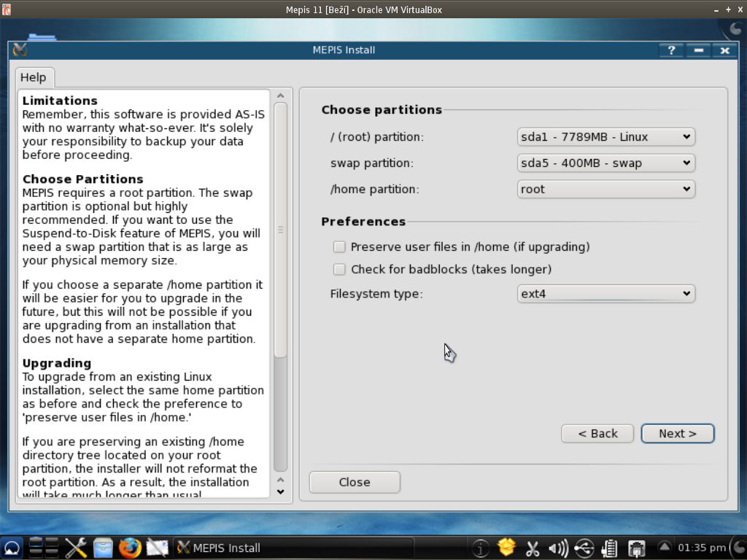
Task: Minimize the MEPIS Install window
Action: (698, 50)
